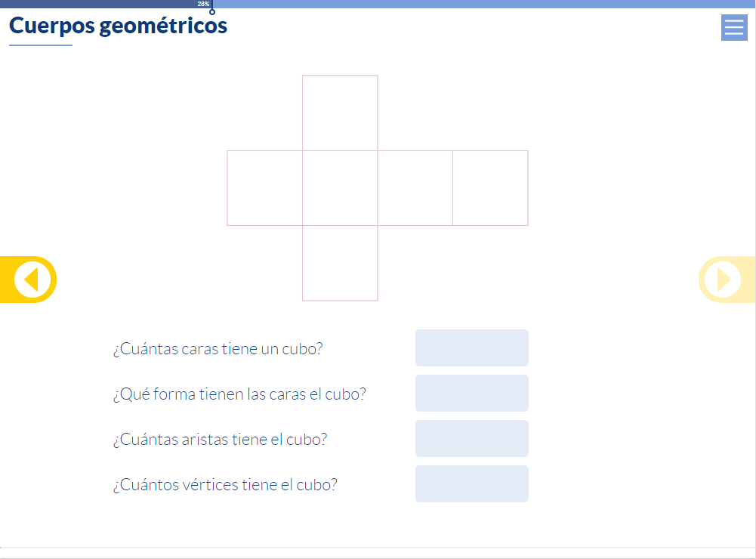Go back with the yellow left arrow
The image size is (756, 559).
[29, 279]
